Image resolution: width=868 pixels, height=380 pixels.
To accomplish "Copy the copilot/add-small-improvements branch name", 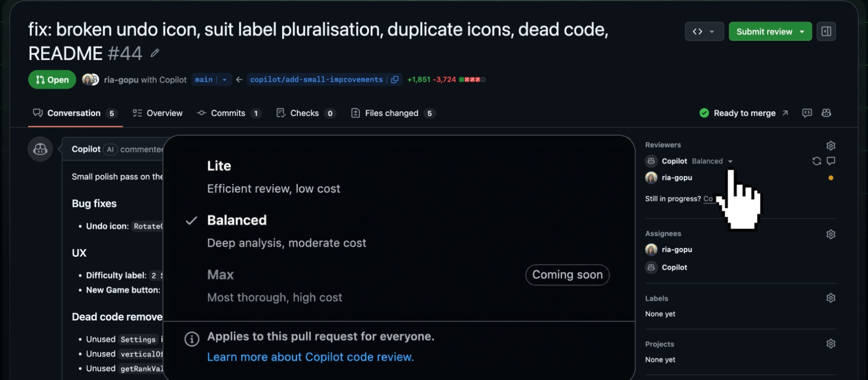I will [x=395, y=79].
